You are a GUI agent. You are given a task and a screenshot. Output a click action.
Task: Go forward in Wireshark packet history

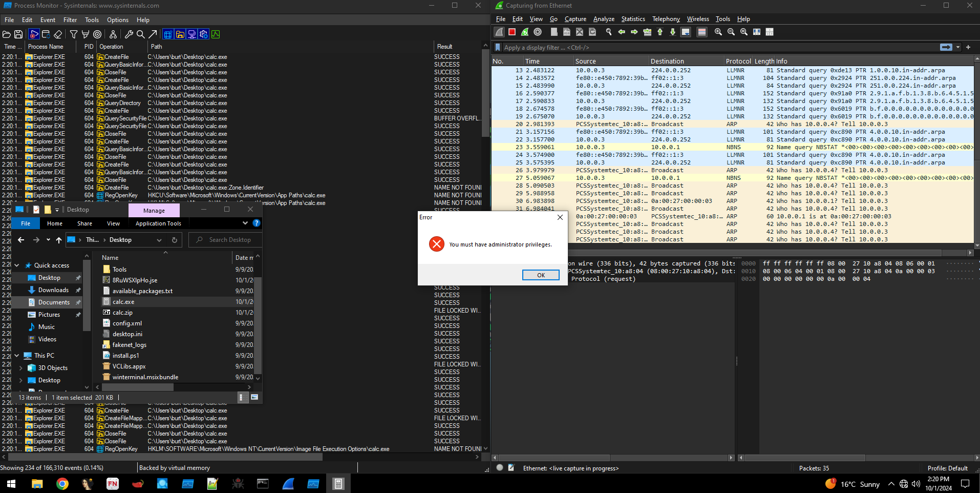[x=634, y=32]
